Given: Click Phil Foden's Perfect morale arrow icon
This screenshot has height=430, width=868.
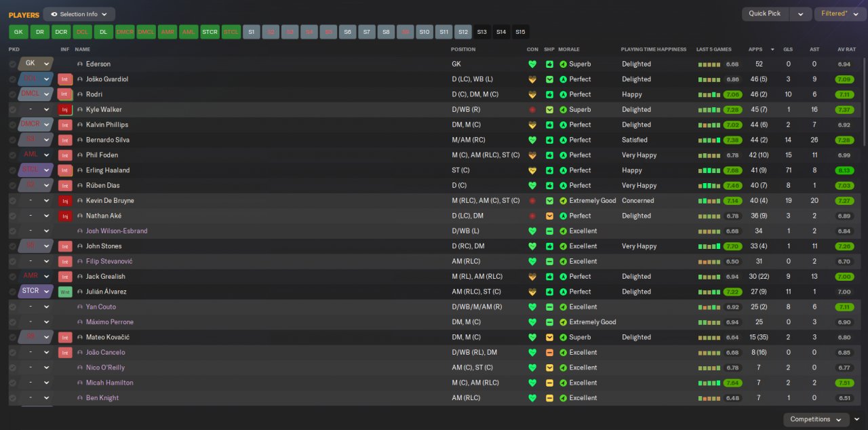Looking at the screenshot, I should [563, 155].
